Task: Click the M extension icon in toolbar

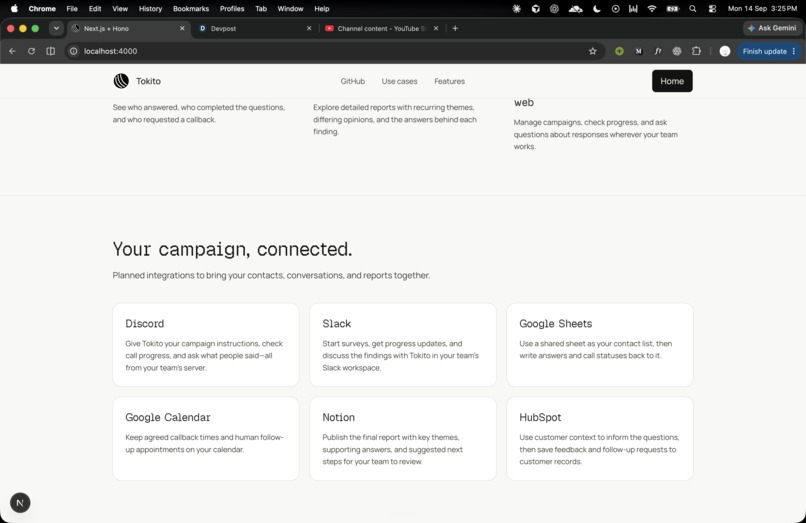Action: [x=638, y=51]
